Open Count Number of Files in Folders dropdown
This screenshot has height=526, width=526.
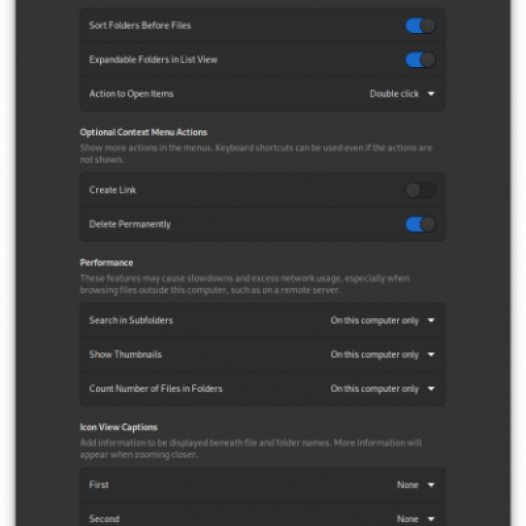pos(382,389)
